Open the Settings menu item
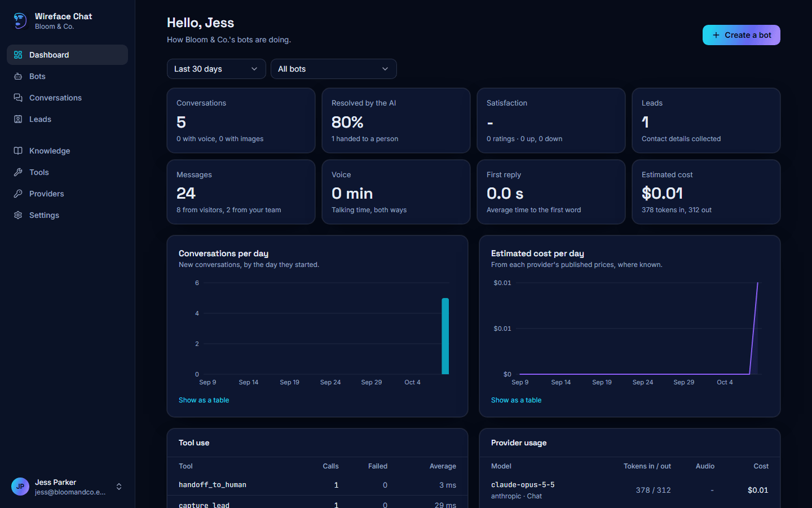 pyautogui.click(x=67, y=215)
